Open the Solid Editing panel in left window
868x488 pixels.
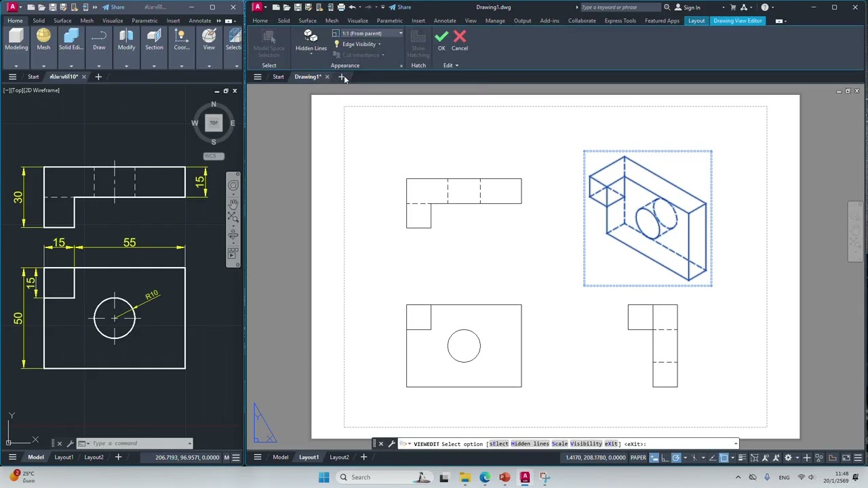[71, 41]
